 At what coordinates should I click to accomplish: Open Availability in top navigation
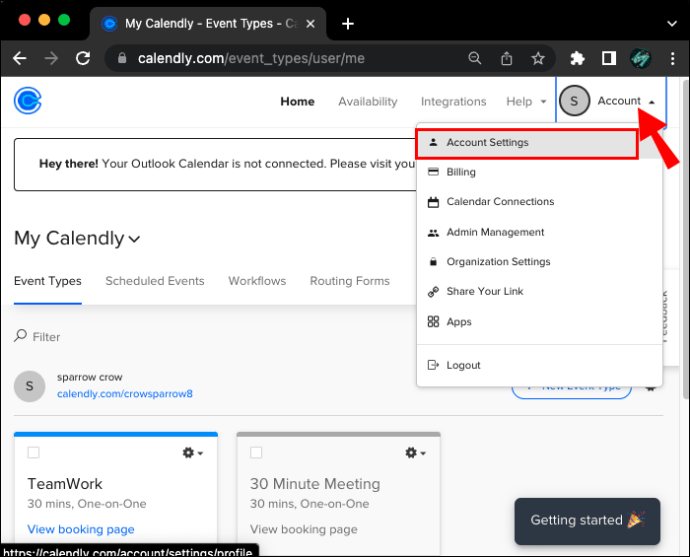(x=367, y=102)
